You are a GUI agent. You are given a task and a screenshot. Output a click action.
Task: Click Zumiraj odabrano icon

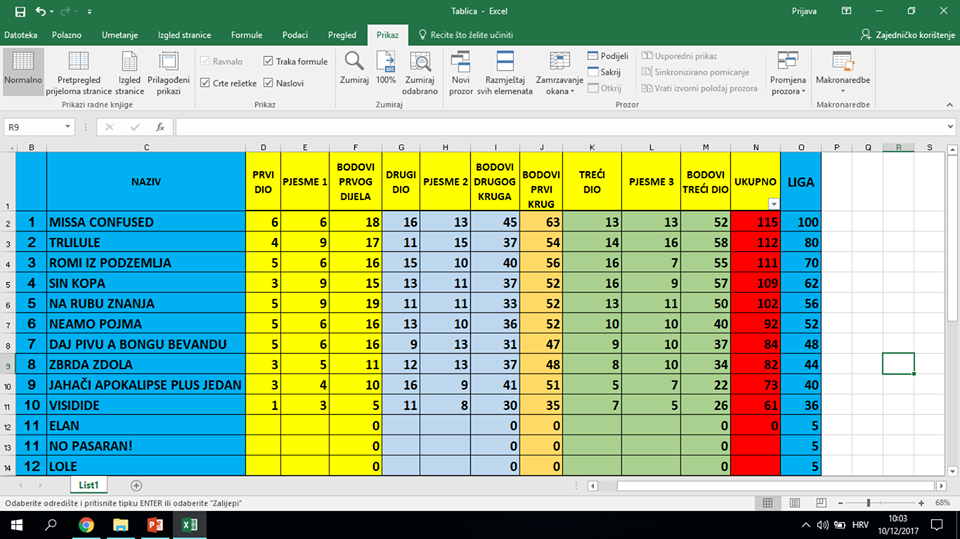click(420, 68)
